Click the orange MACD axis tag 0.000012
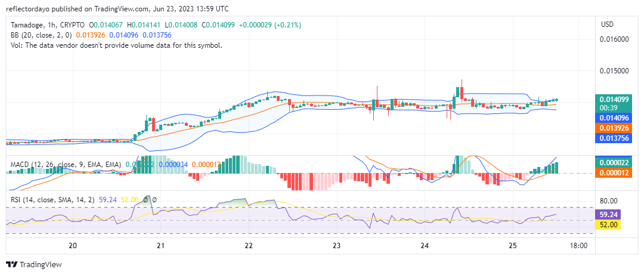Viewport: 644px width, 275px height. [x=614, y=172]
